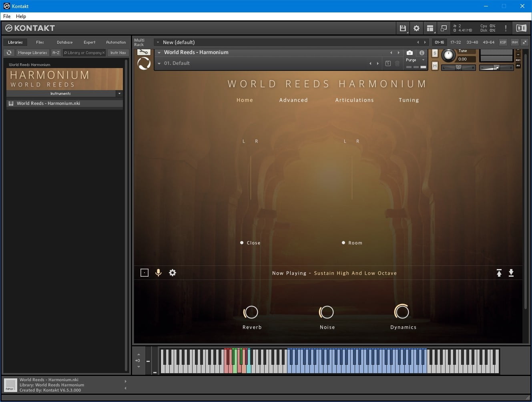
Task: Open the New (default) multi dropdown
Action: coord(158,42)
